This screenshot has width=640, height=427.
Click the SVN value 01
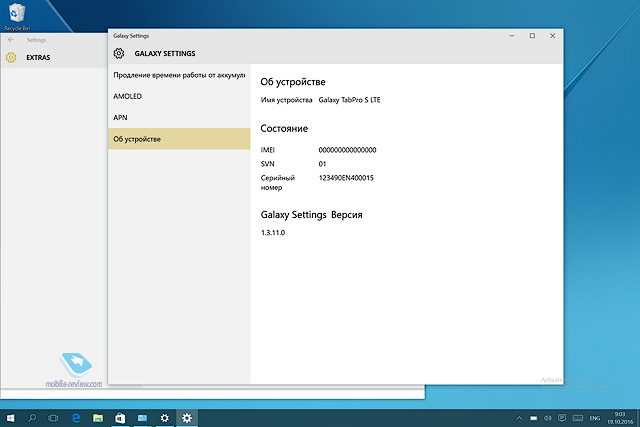pyautogui.click(x=322, y=164)
